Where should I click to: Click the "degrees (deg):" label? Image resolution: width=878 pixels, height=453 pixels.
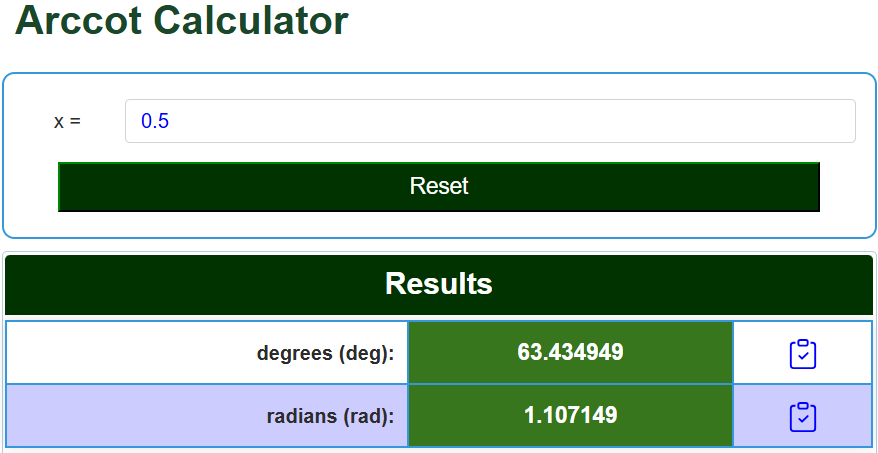[325, 353]
